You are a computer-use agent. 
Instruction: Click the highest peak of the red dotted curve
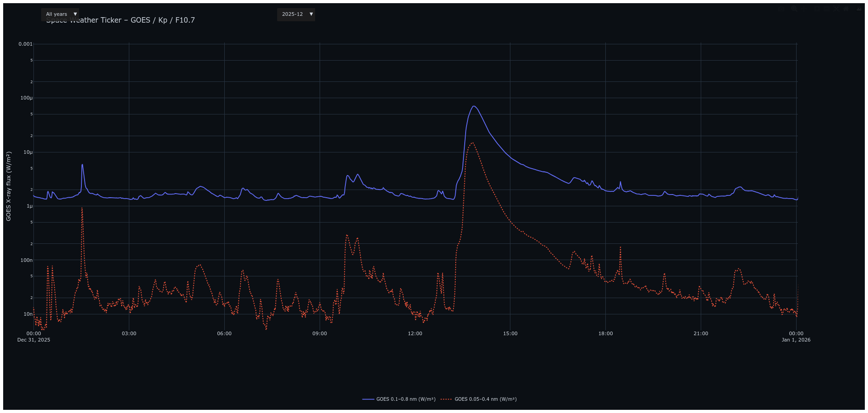(x=472, y=143)
